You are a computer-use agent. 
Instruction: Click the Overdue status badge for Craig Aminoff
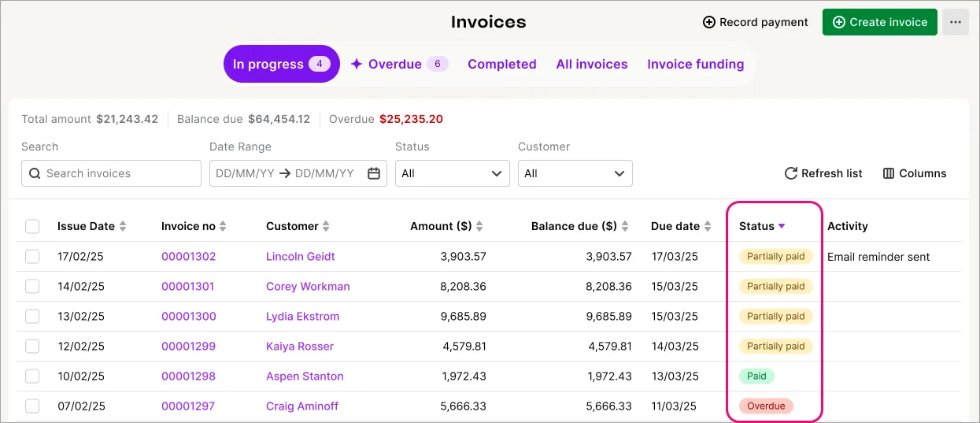(x=767, y=406)
